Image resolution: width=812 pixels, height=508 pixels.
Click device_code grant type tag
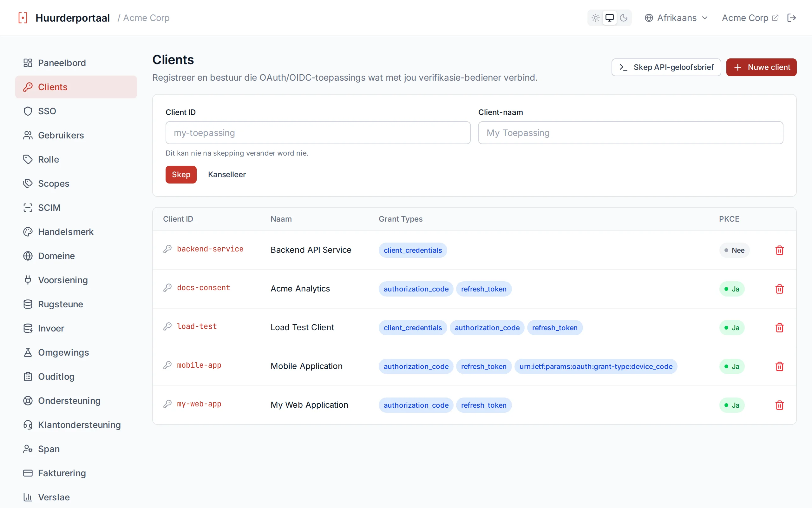click(596, 366)
